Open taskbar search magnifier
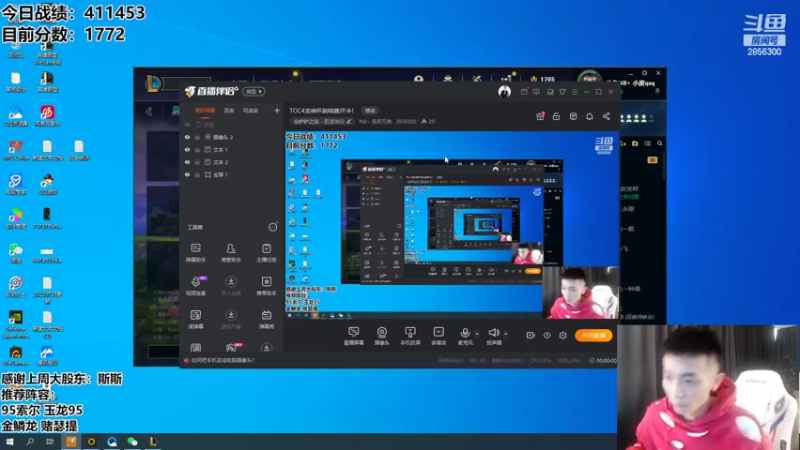This screenshot has height=450, width=800. tap(30, 442)
